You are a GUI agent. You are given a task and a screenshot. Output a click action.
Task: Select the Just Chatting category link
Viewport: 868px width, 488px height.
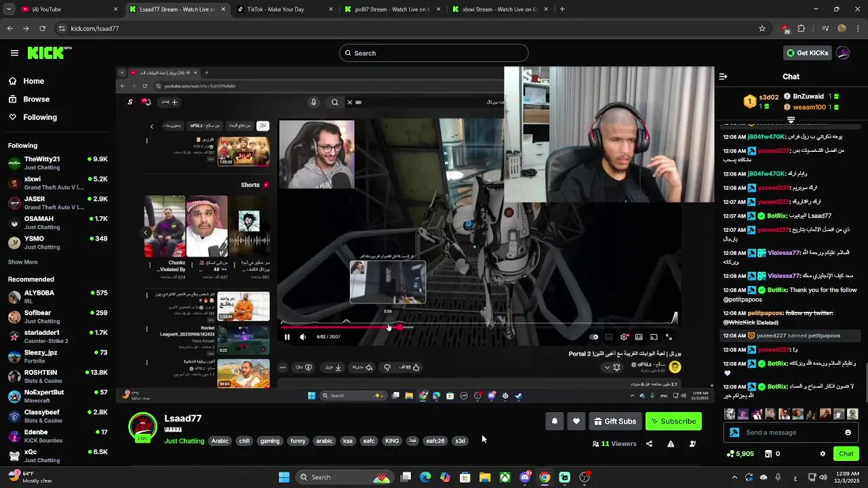(x=184, y=441)
